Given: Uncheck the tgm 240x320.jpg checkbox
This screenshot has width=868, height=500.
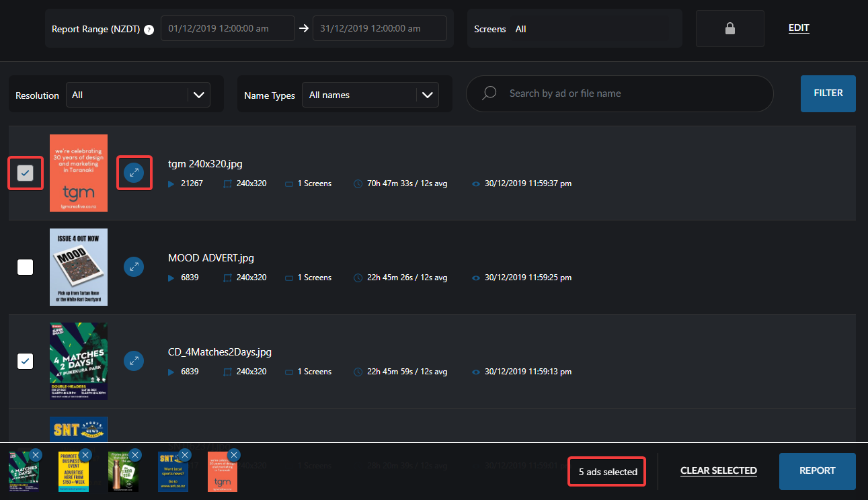Looking at the screenshot, I should (25, 173).
